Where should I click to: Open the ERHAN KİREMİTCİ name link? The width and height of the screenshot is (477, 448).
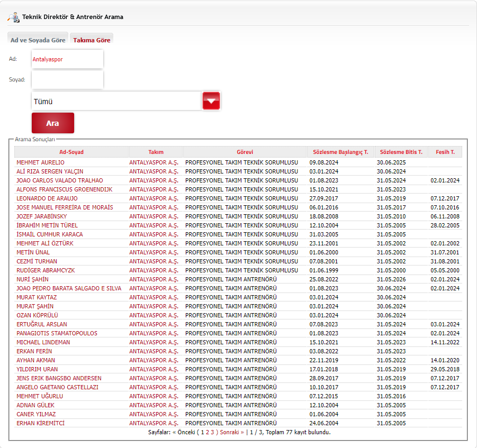pos(40,423)
